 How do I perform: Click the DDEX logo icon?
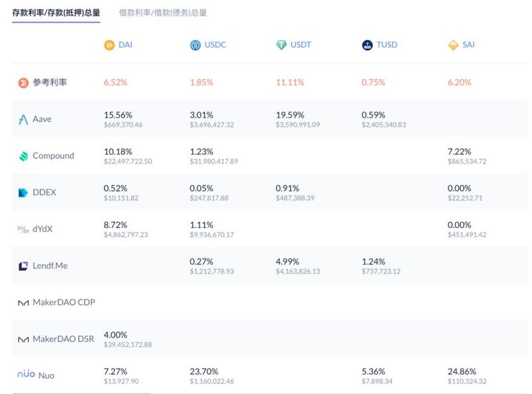[x=23, y=193]
